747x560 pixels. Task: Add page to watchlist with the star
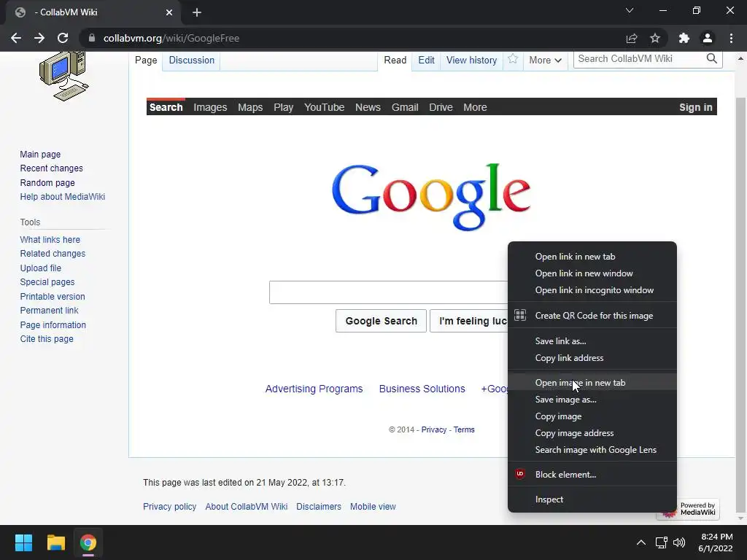(513, 59)
